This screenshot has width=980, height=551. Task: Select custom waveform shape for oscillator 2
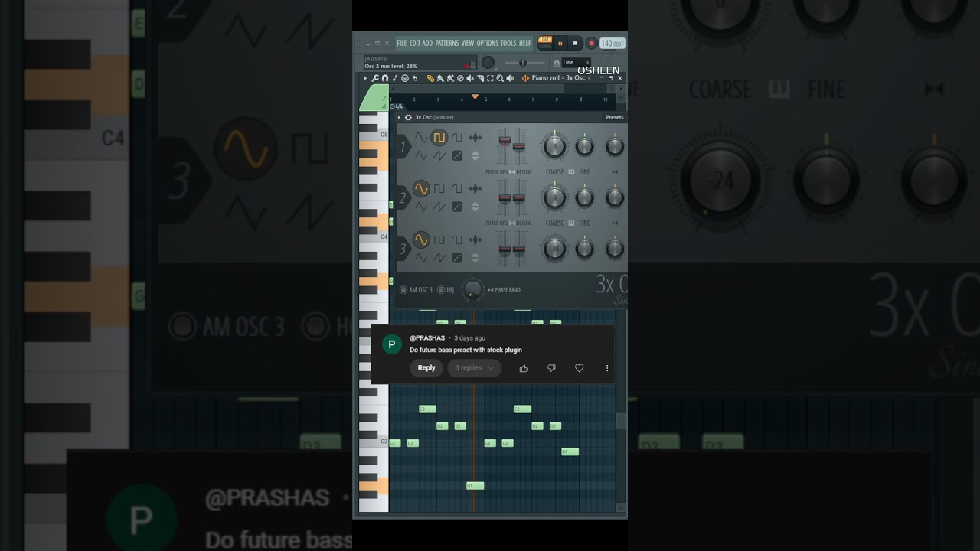point(475,189)
